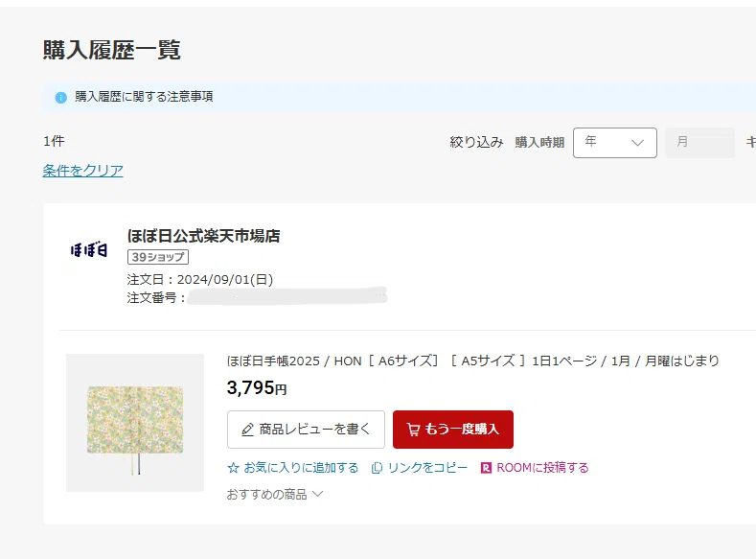The image size is (756, 559).
Task: Click the star お気に入りに追加する link
Action: (x=292, y=468)
